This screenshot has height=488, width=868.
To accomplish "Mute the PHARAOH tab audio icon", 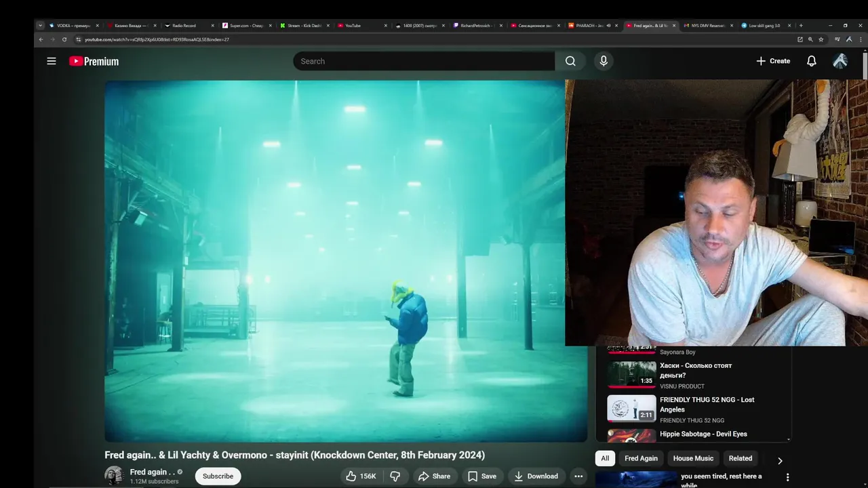I will point(608,25).
